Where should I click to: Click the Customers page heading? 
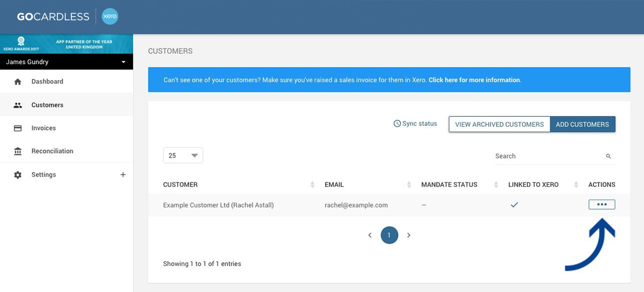tap(170, 51)
